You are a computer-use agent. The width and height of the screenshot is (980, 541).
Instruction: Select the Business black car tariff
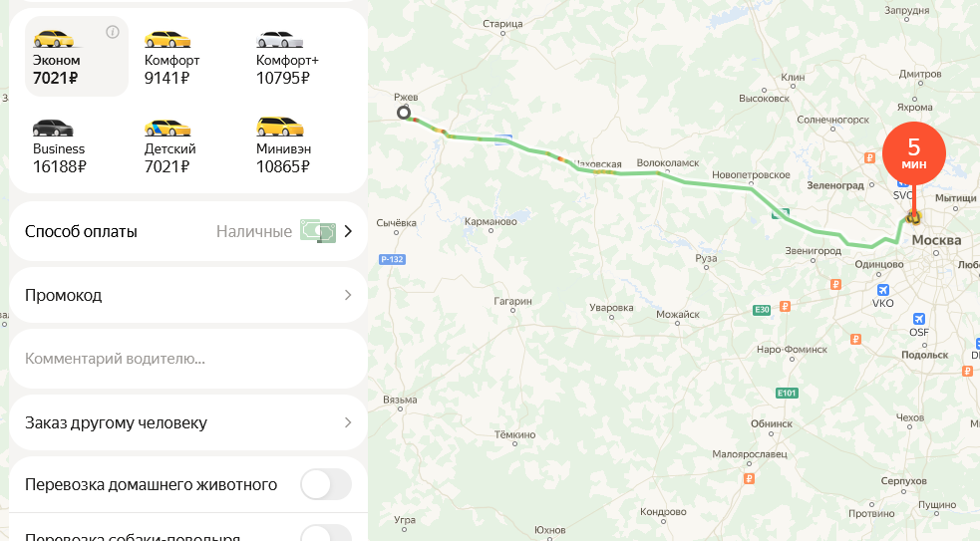[53, 128]
